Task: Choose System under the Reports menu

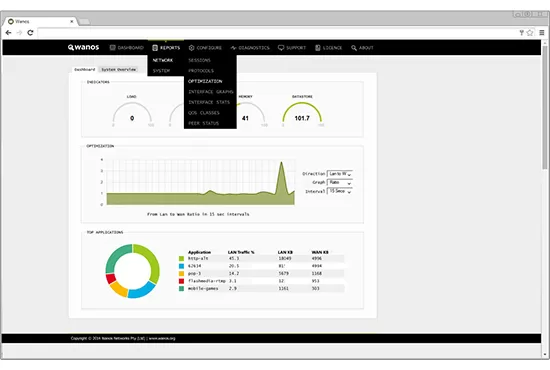Action: pyautogui.click(x=161, y=71)
